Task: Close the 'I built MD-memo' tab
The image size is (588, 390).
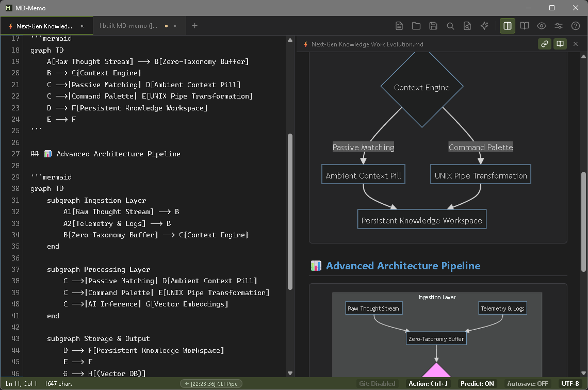Action: click(x=175, y=26)
